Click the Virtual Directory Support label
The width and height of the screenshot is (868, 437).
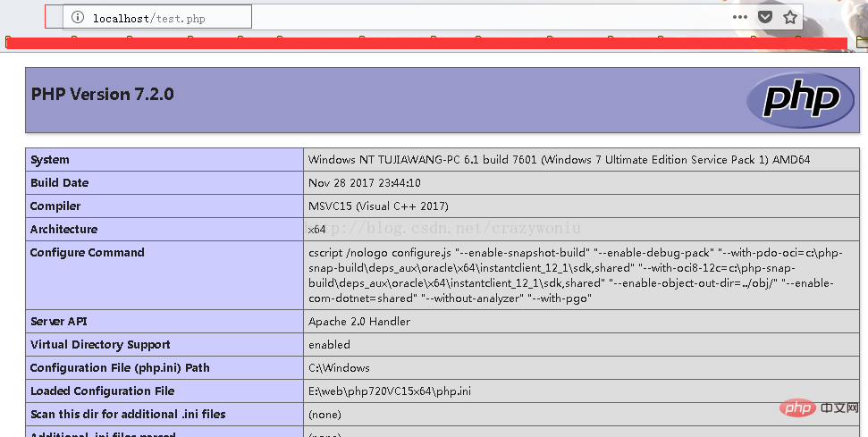[x=100, y=345]
